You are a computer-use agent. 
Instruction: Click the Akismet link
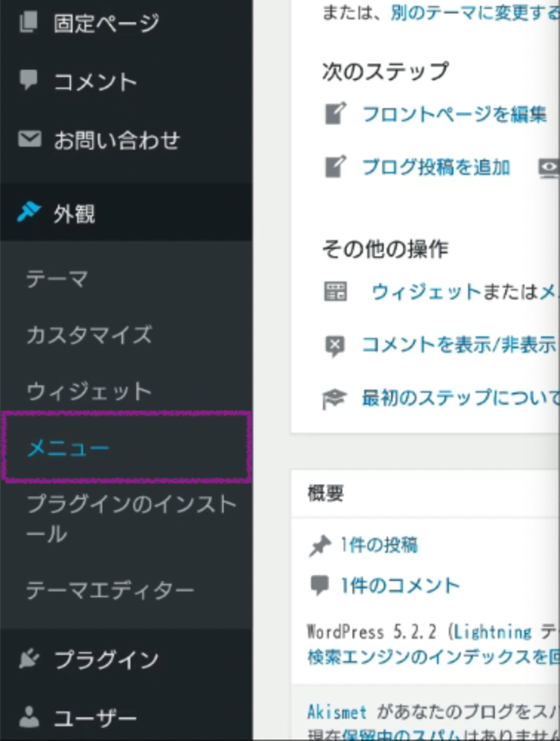(x=337, y=712)
